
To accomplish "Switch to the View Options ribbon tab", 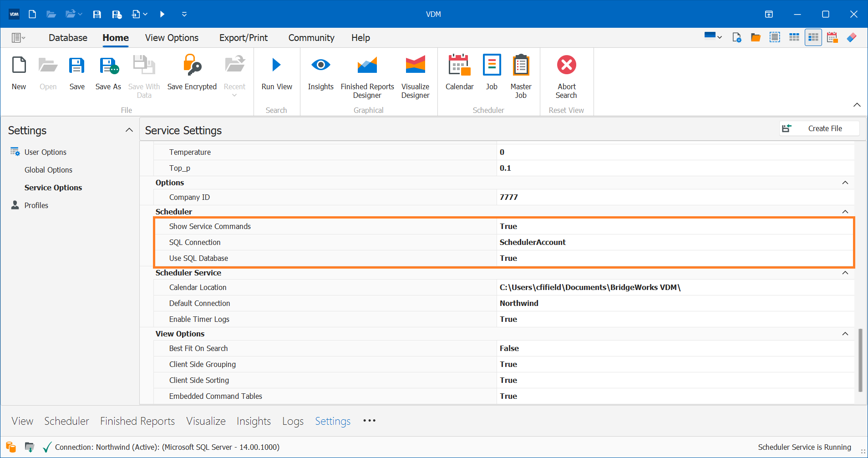I will 172,38.
